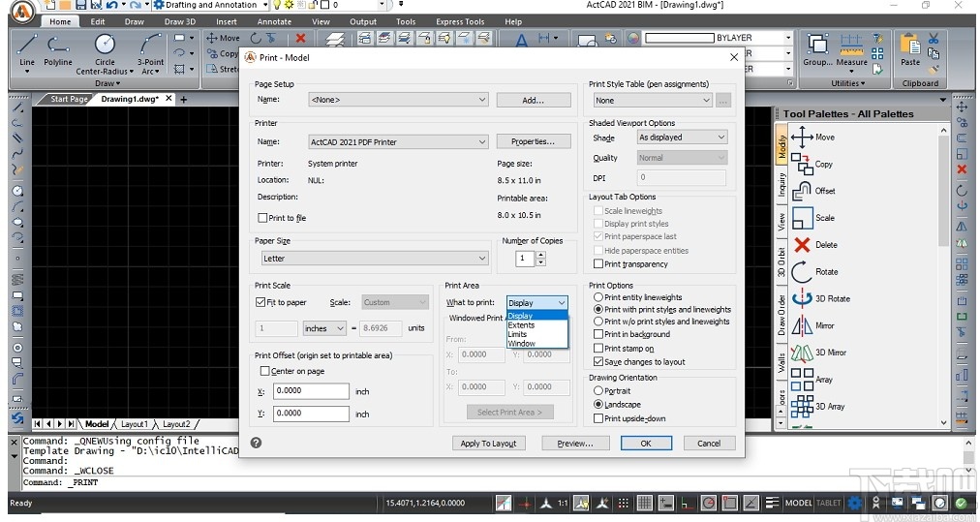Click the X print offset input field
The height and width of the screenshot is (522, 980).
[x=311, y=390]
